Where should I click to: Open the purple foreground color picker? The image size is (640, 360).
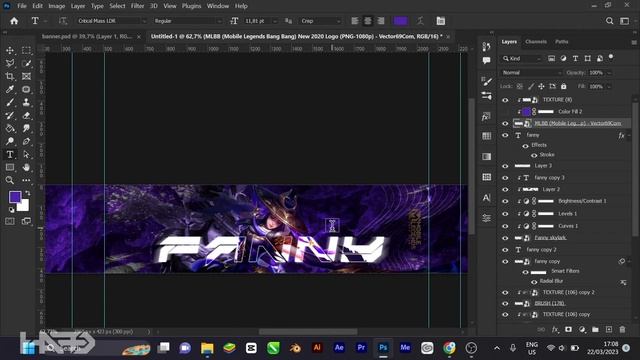coord(15,197)
